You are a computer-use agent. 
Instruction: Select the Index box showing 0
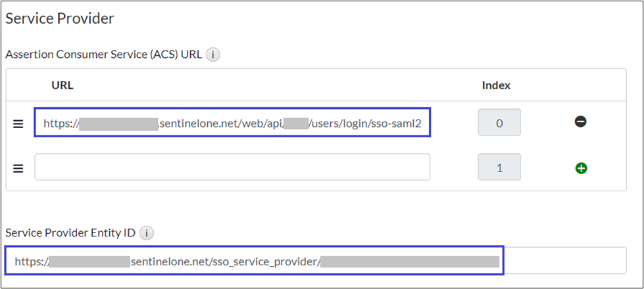(499, 123)
